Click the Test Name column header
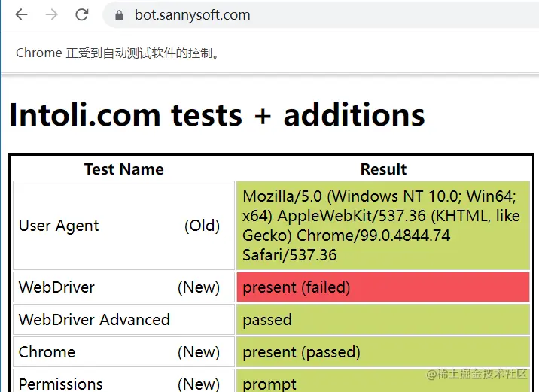Image resolution: width=539 pixels, height=392 pixels. pos(123,169)
